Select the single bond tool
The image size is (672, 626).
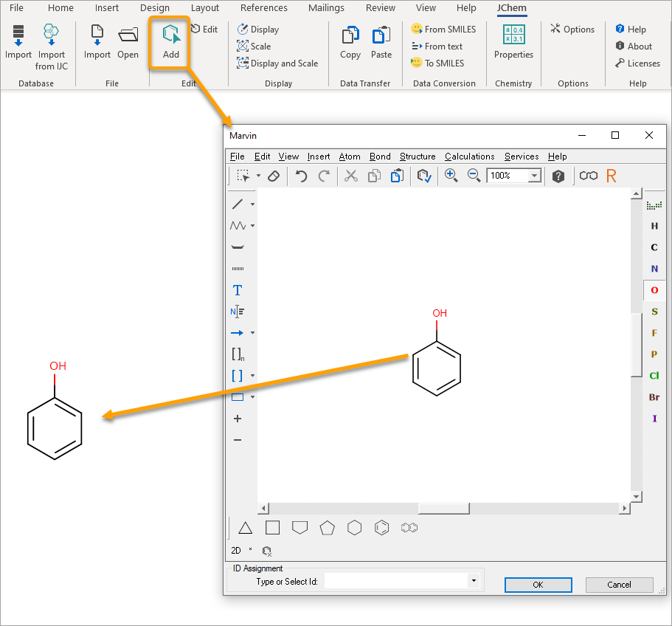point(237,204)
